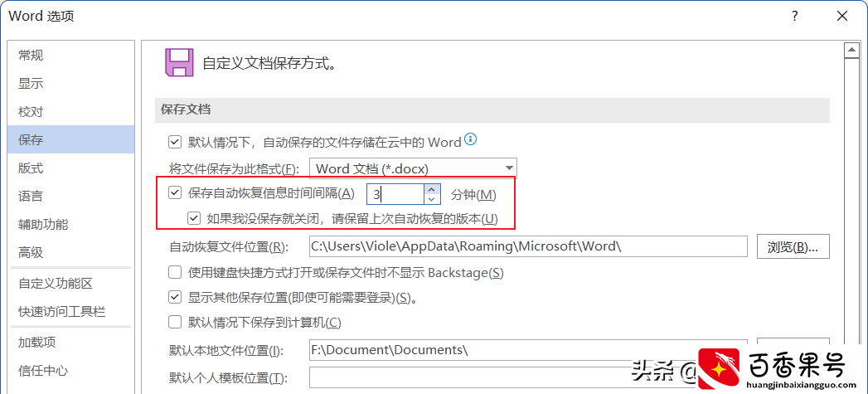This screenshot has height=394, width=868.
Task: Decrease auto-recover minutes with down arrow
Action: tap(432, 199)
